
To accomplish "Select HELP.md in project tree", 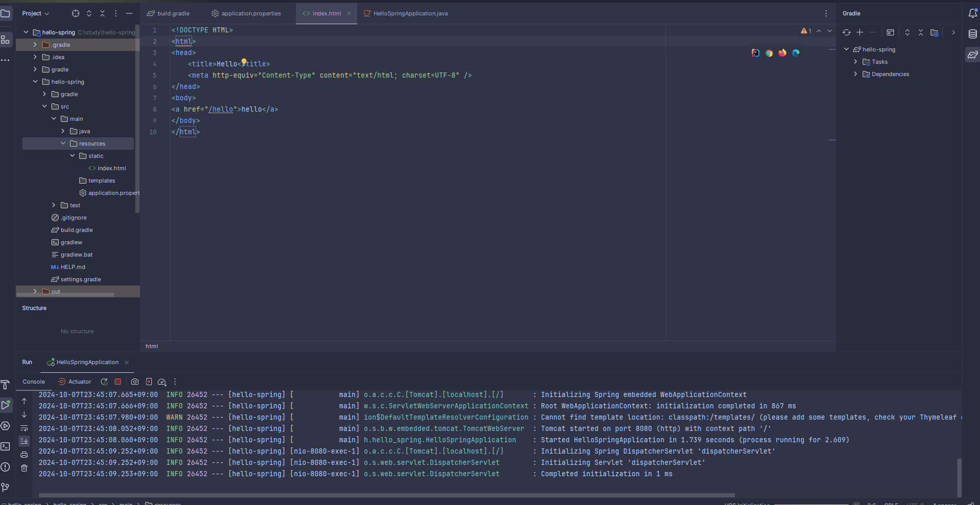I will tap(68, 267).
